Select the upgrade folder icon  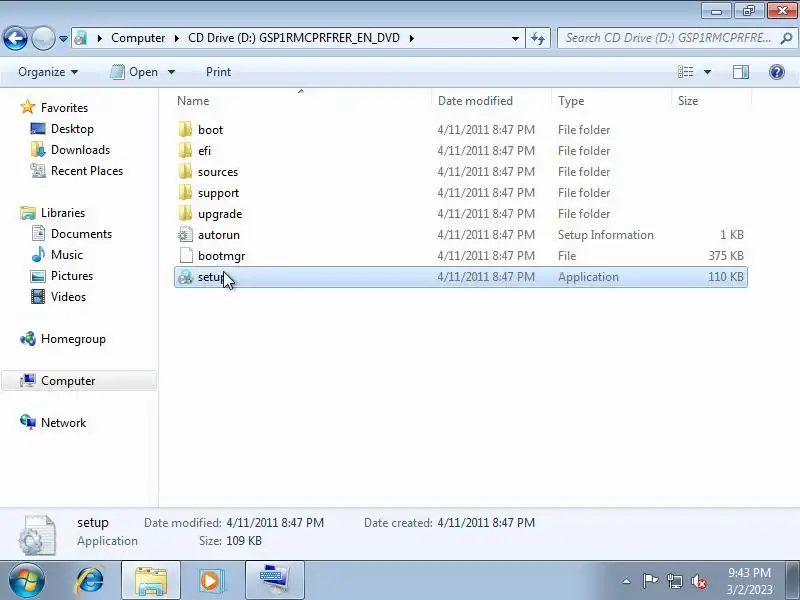(186, 213)
